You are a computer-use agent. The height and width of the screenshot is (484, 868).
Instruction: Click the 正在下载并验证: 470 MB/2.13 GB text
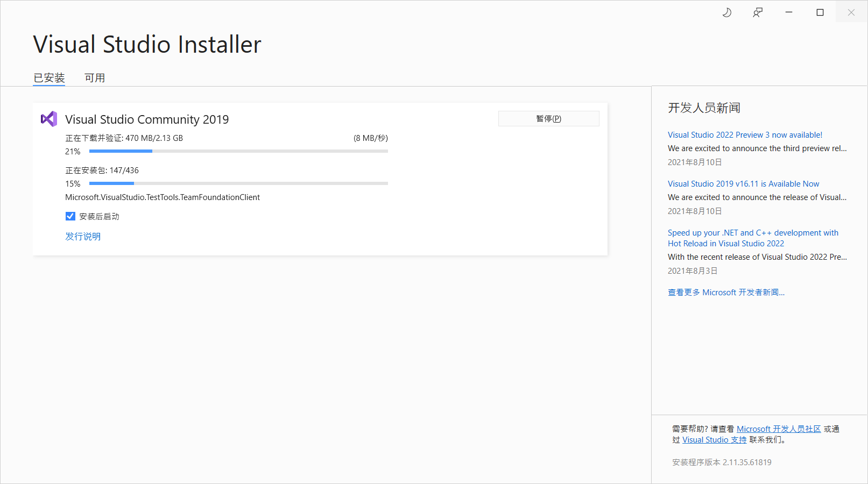point(124,138)
